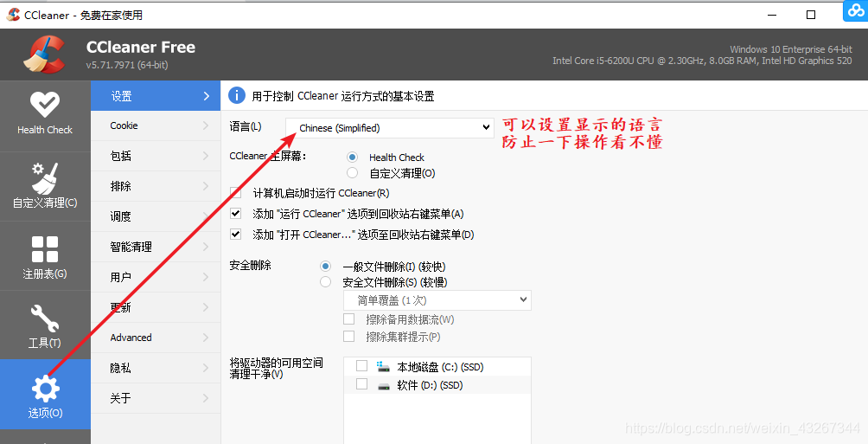Enable 计算机启动时运行 CCleaner checkbox
Image resolution: width=868 pixels, height=444 pixels.
(x=236, y=193)
